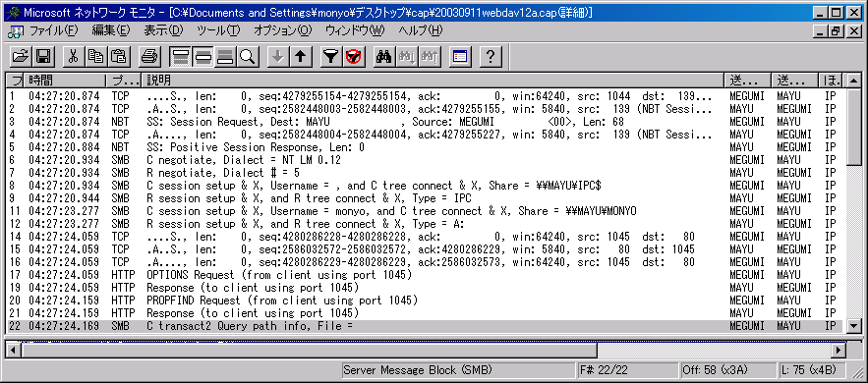This screenshot has width=868, height=383.
Task: Click the Paste clipboard icon
Action: click(x=118, y=56)
